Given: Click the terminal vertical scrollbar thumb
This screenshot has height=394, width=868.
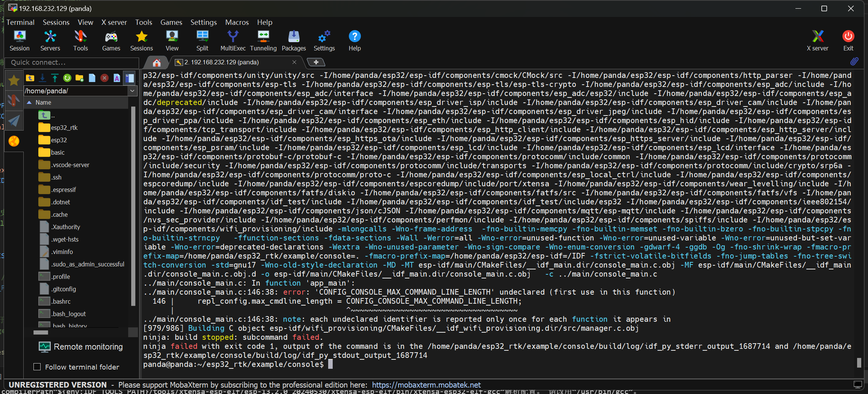Looking at the screenshot, I should (x=859, y=362).
